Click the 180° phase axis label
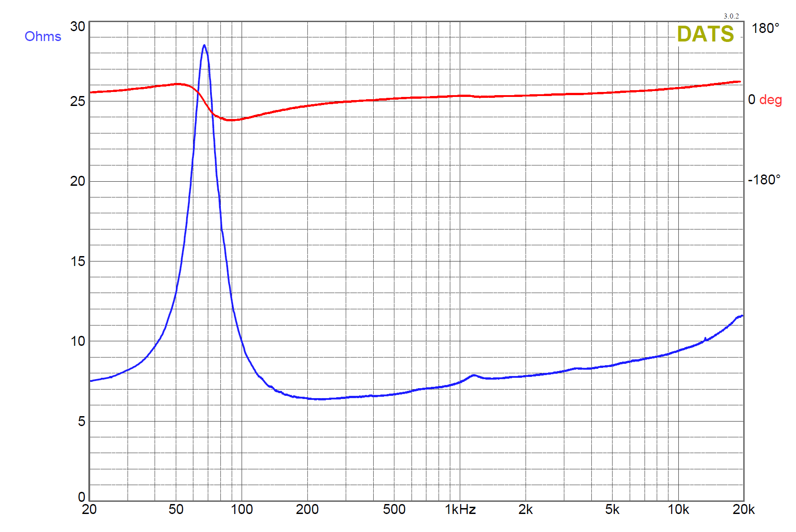The image size is (796, 532). click(765, 28)
